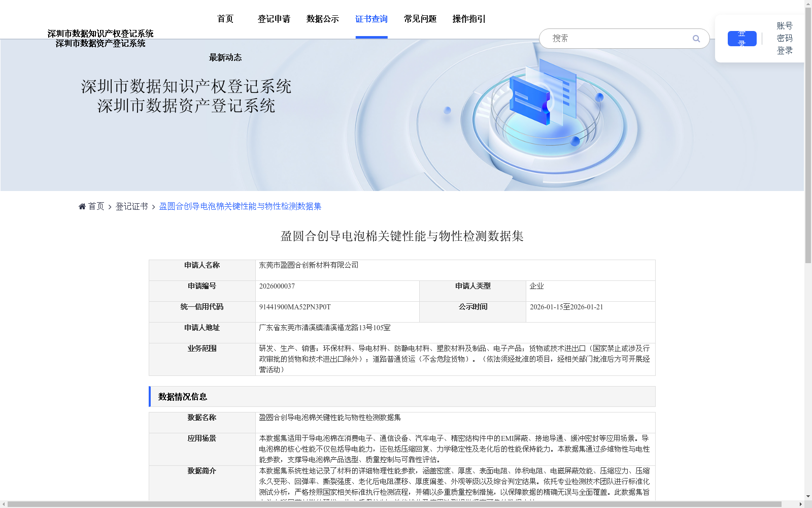Select the 证书查询 navigation tab
812x508 pixels.
(x=371, y=19)
